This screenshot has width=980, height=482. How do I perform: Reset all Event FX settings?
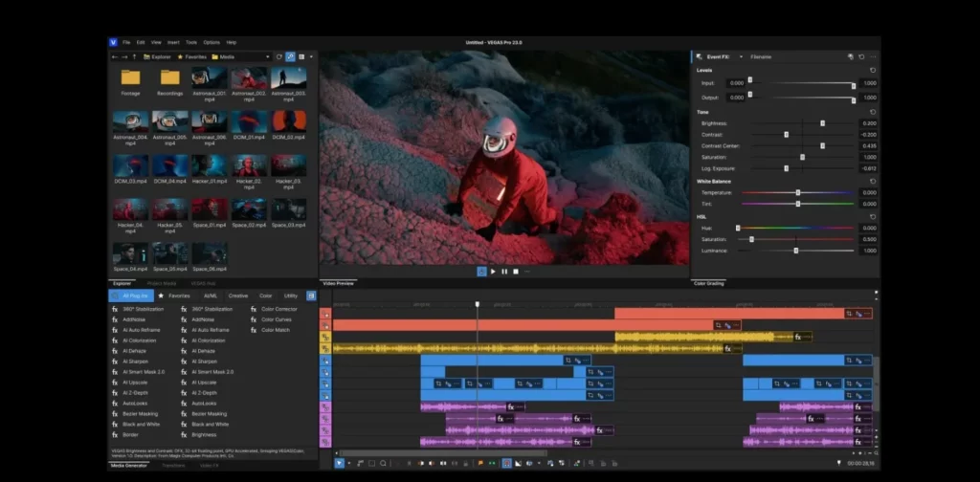click(x=862, y=56)
